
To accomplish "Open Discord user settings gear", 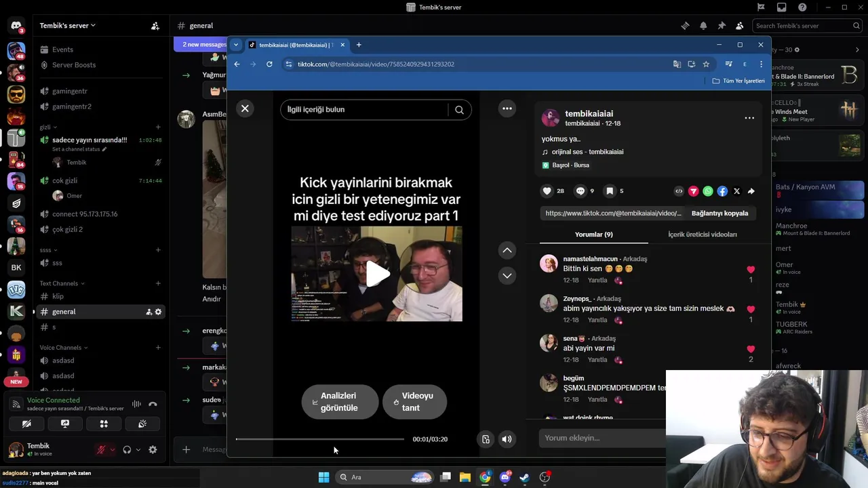I will pos(153,449).
